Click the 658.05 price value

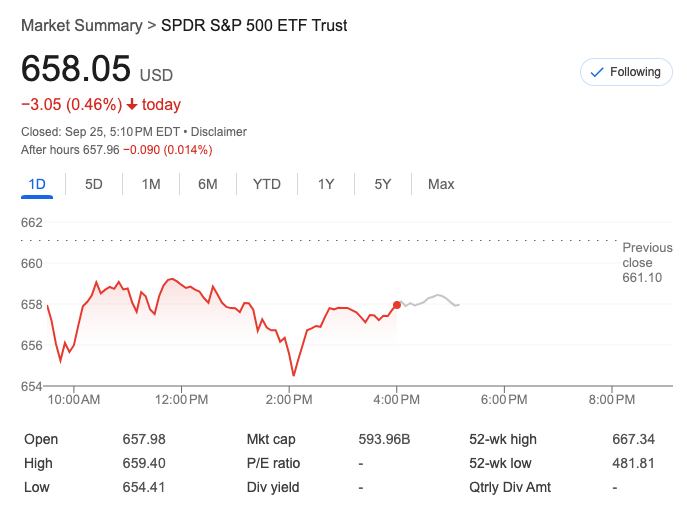[76, 69]
